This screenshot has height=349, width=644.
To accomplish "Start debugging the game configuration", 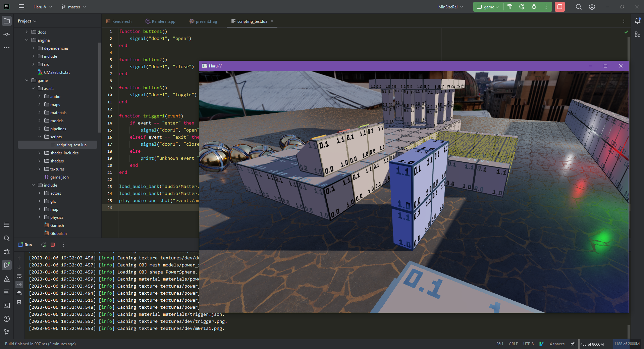I will click(x=534, y=7).
